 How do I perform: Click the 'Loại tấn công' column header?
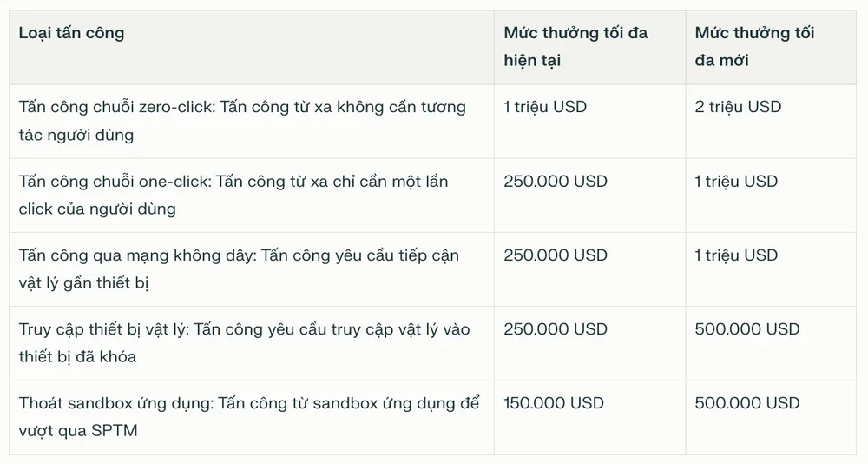71,34
